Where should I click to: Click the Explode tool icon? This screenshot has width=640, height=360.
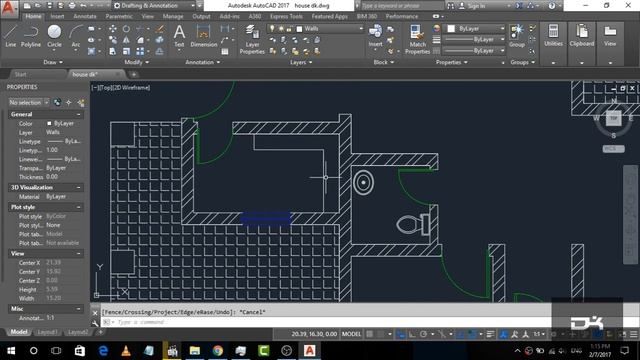(160, 40)
